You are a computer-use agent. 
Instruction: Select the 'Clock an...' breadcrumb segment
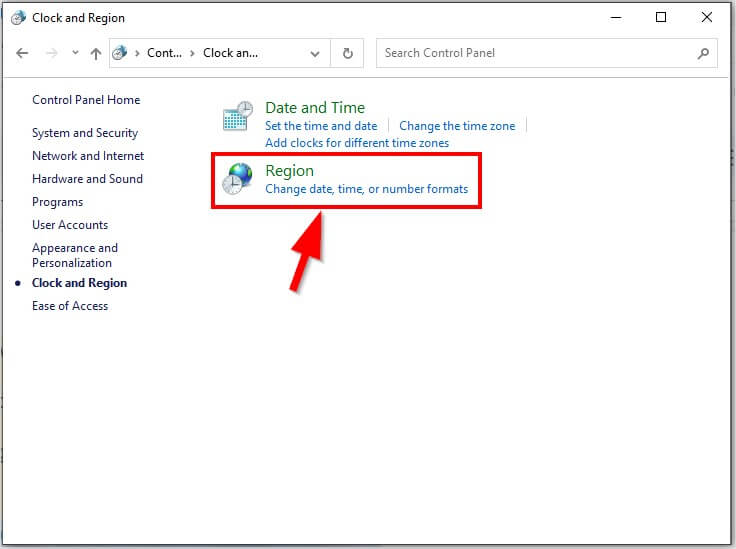(x=230, y=53)
